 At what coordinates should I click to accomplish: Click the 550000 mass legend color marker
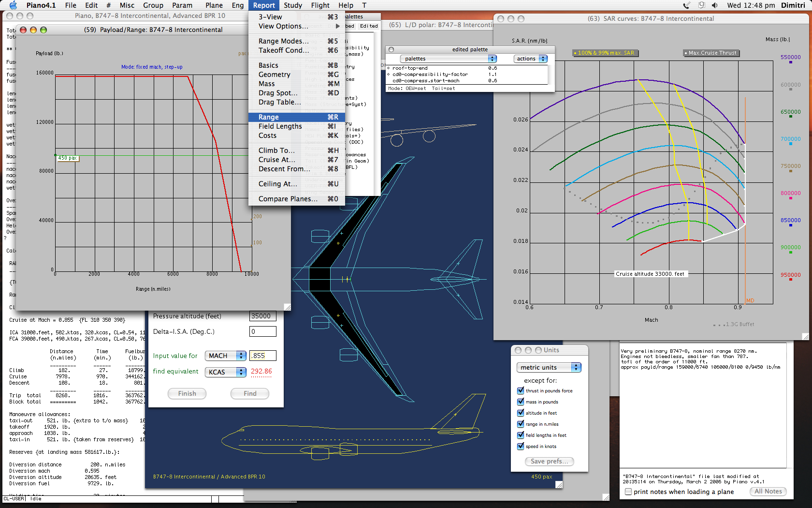click(x=791, y=62)
